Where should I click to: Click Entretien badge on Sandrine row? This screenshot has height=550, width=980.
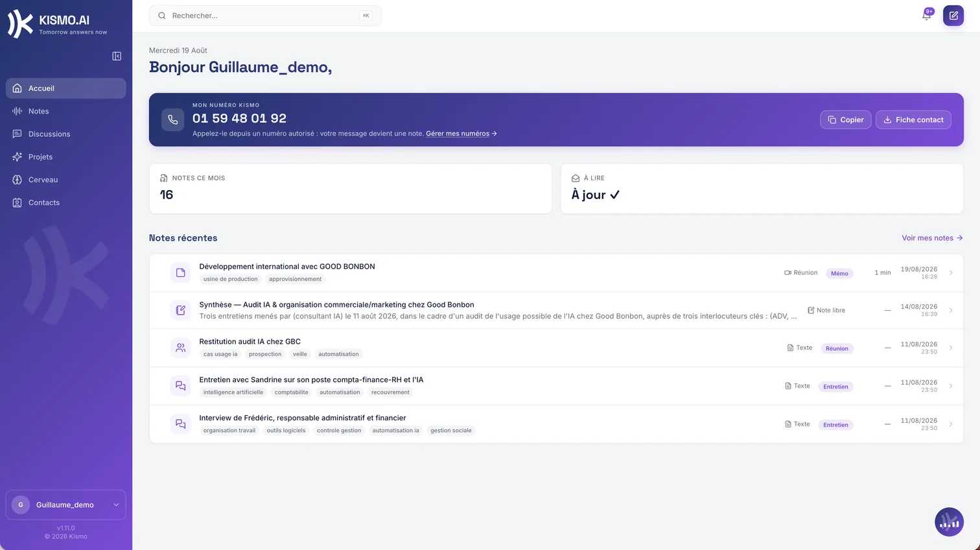[x=836, y=387]
